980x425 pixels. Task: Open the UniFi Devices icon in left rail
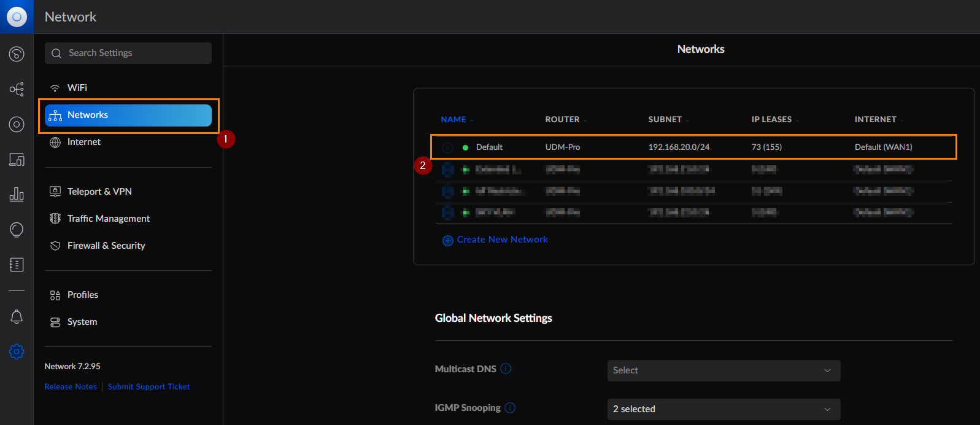point(17,124)
